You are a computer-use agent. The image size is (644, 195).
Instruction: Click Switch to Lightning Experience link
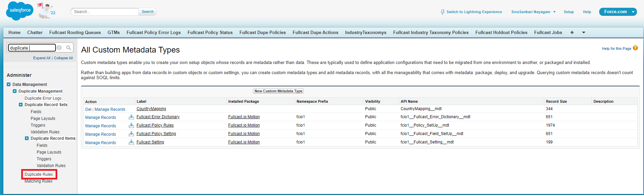point(474,12)
